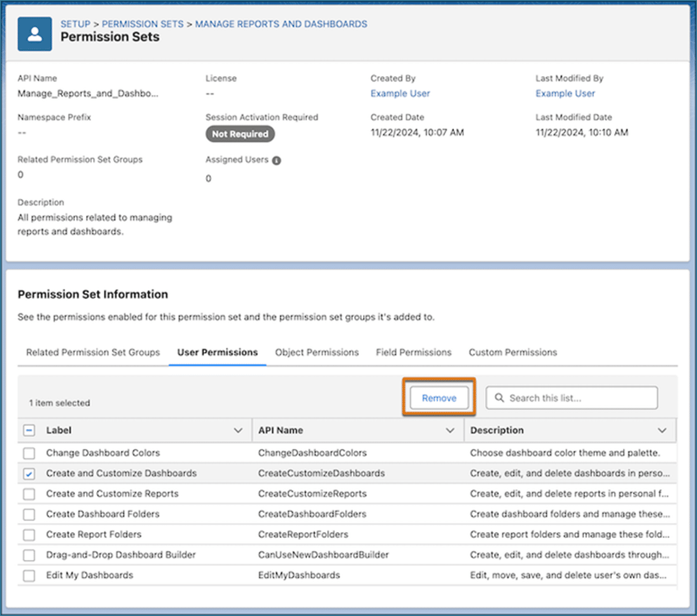Open the Field Permissions tab
Image resolution: width=697 pixels, height=616 pixels.
pyautogui.click(x=414, y=352)
